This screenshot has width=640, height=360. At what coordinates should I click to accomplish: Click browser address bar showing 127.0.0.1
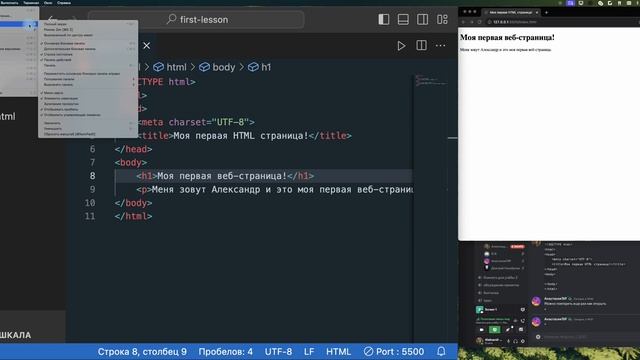click(x=563, y=22)
